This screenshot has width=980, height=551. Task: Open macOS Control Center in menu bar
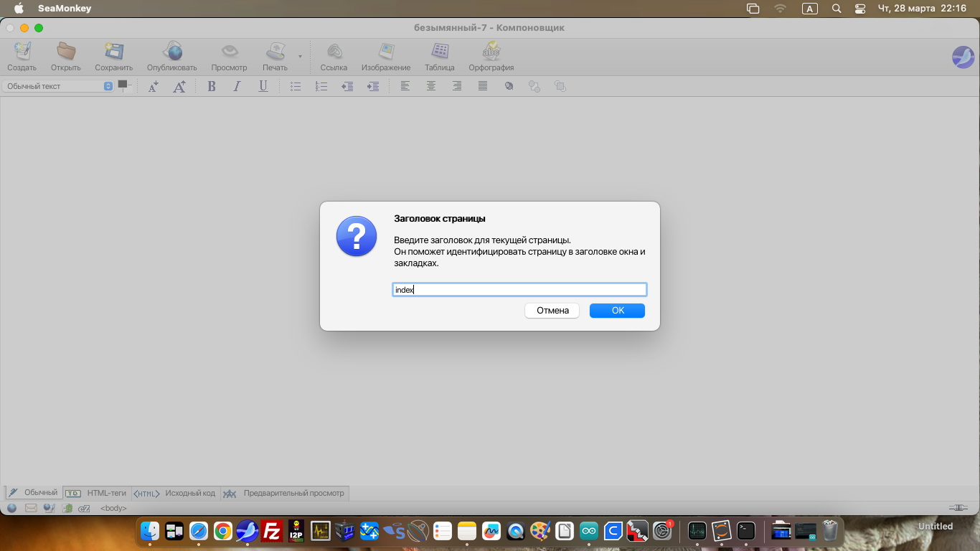coord(860,9)
